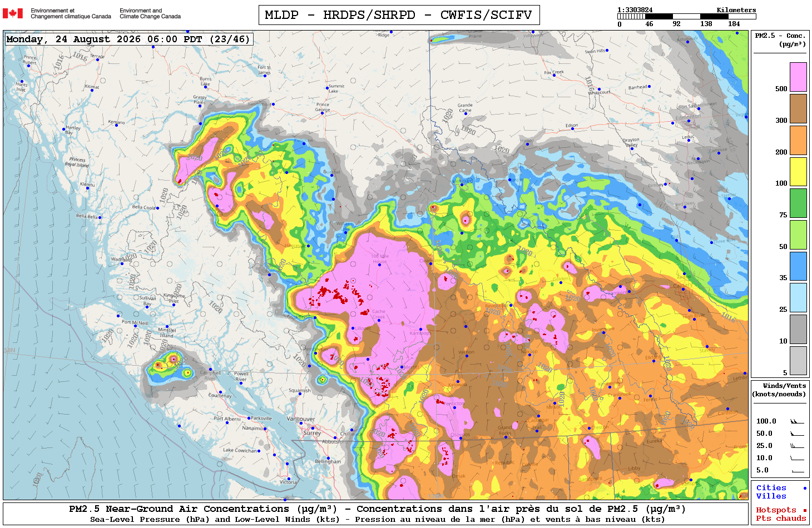
Task: Click the forecast timestamp 'Monday, 24 August 2026 06:00 PDT'
Action: (104, 39)
